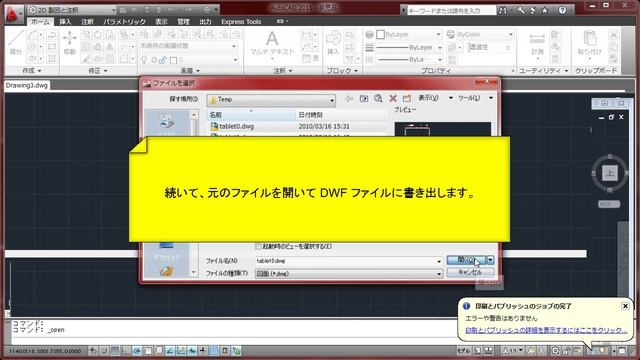Switch to the Parametric ribbon tab
This screenshot has height=360, width=640.
pos(124,22)
